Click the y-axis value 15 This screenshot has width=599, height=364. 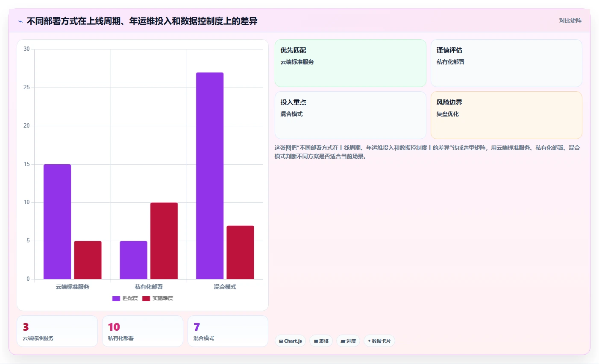(26, 164)
